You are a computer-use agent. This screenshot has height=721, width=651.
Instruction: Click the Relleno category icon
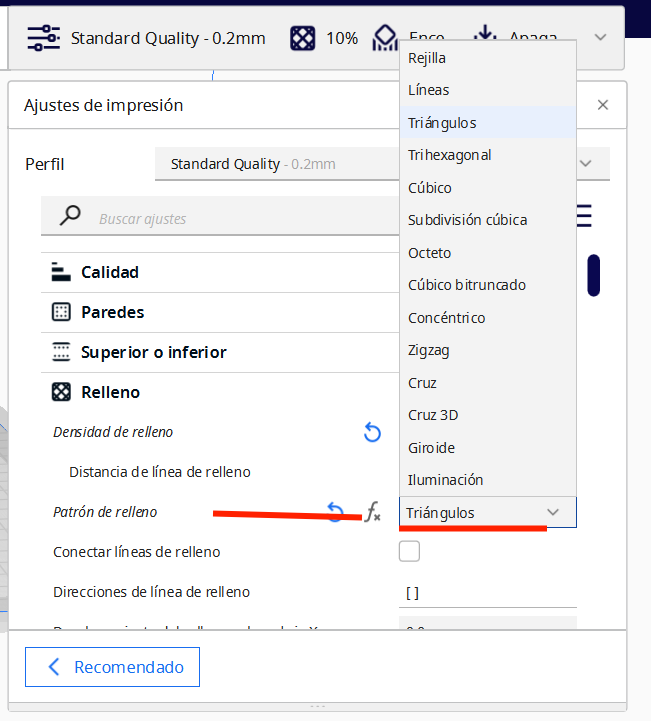coord(61,392)
